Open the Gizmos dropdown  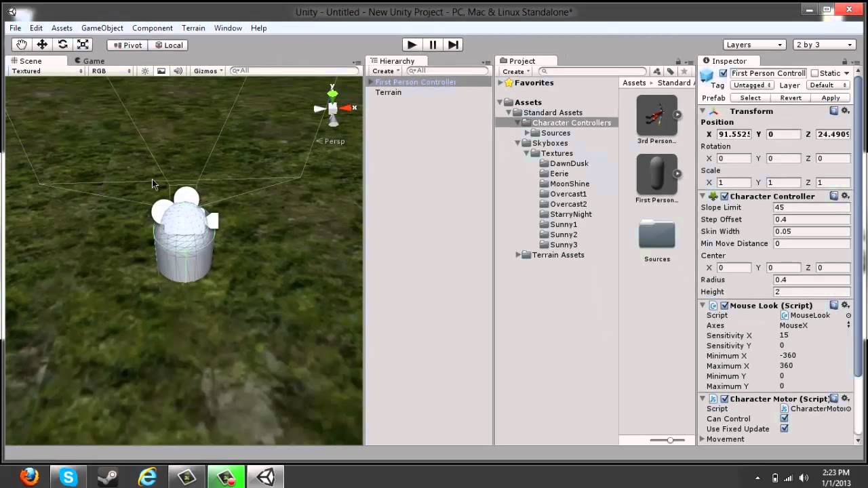coord(208,70)
